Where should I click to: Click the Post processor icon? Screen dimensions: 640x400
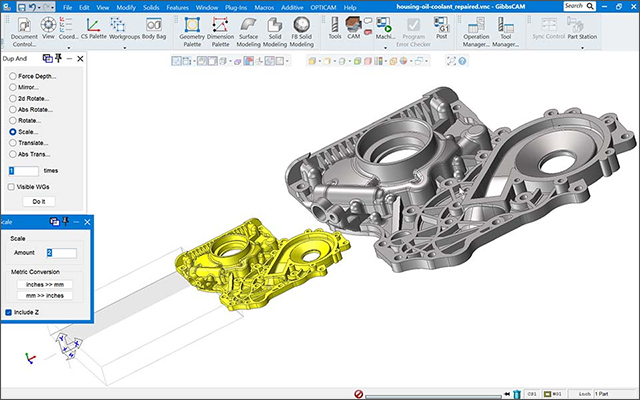tap(440, 29)
